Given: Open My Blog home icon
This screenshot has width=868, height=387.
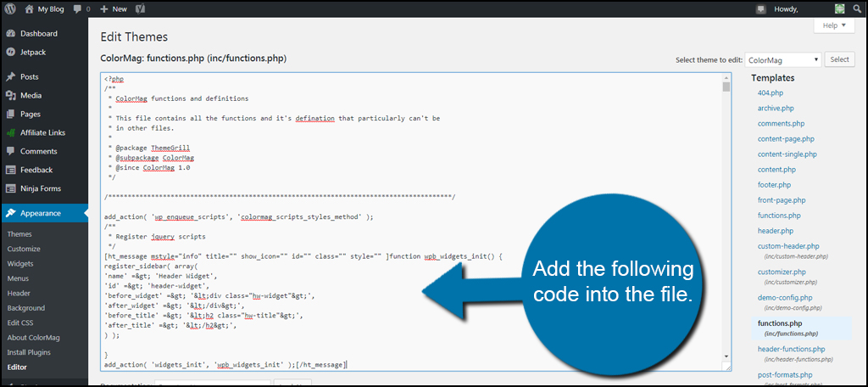Looking at the screenshot, I should tap(30, 8).
